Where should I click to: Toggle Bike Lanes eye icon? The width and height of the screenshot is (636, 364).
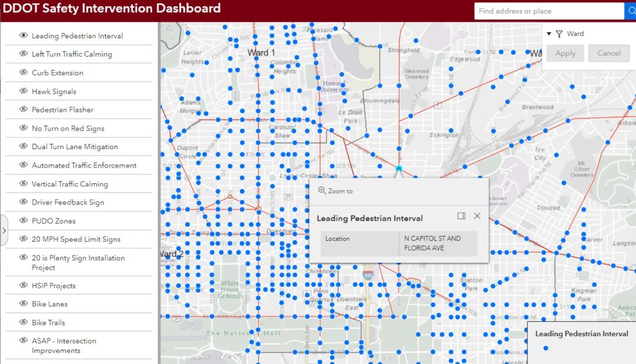24,304
